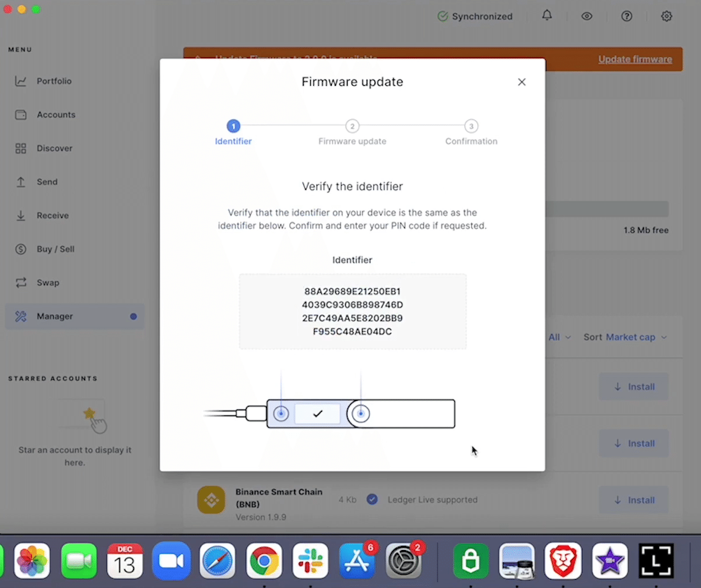Open settings gear icon

coord(667,16)
